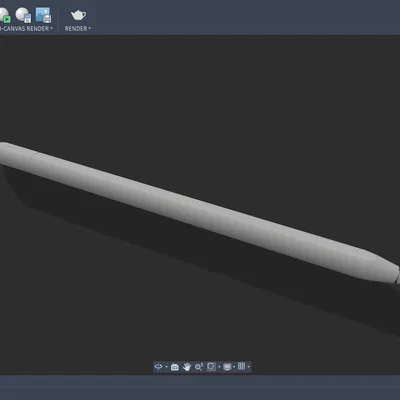The width and height of the screenshot is (400, 400).
Task: Expand the Orbit tool options arrow
Action: pyautogui.click(x=166, y=367)
